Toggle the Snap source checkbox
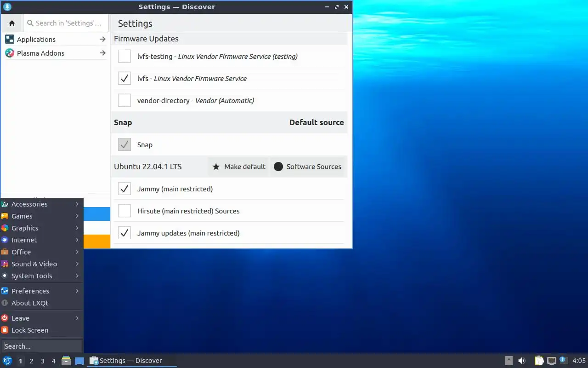The image size is (588, 368). [x=124, y=144]
